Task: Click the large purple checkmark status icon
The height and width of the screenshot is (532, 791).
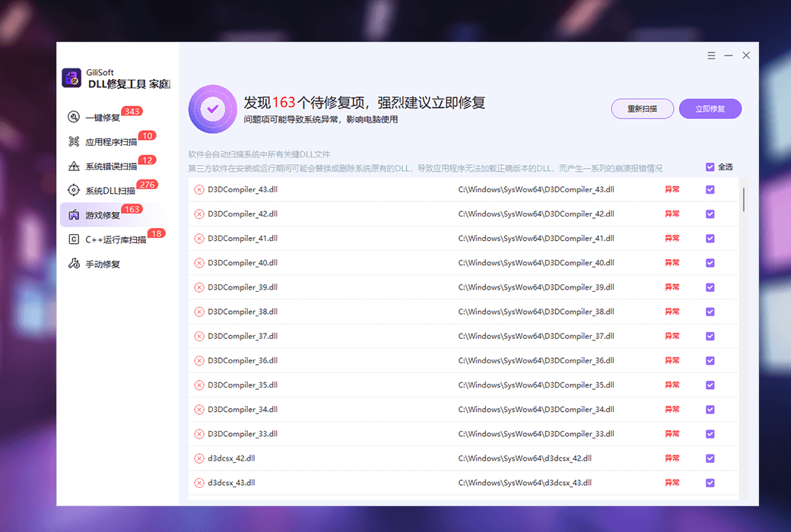Action: pos(213,109)
